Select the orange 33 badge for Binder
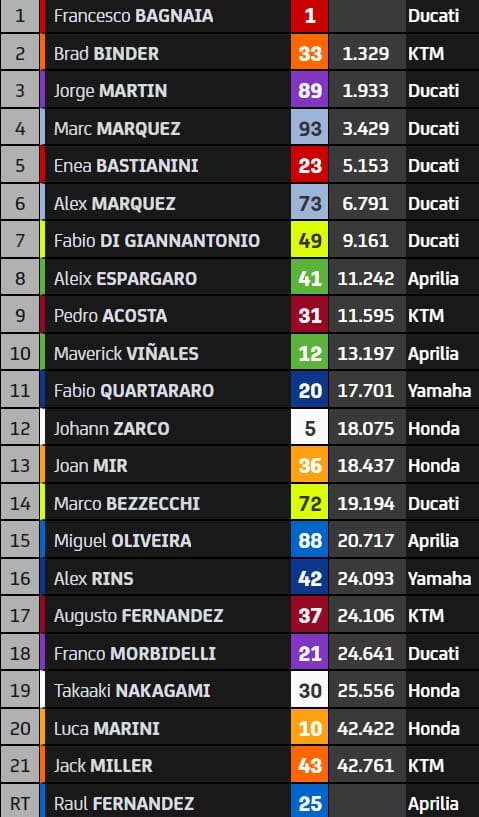Screen dimensions: 479x817 click(310, 53)
